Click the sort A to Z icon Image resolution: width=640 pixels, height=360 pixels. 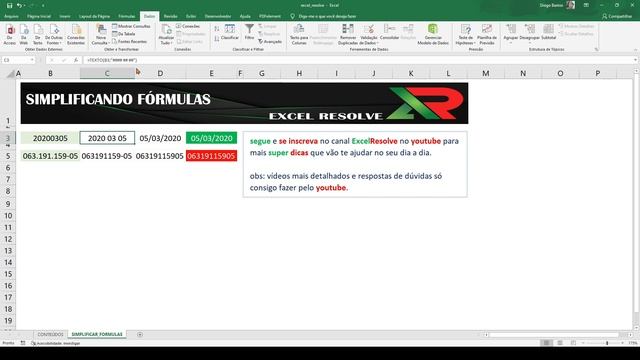pos(217,29)
